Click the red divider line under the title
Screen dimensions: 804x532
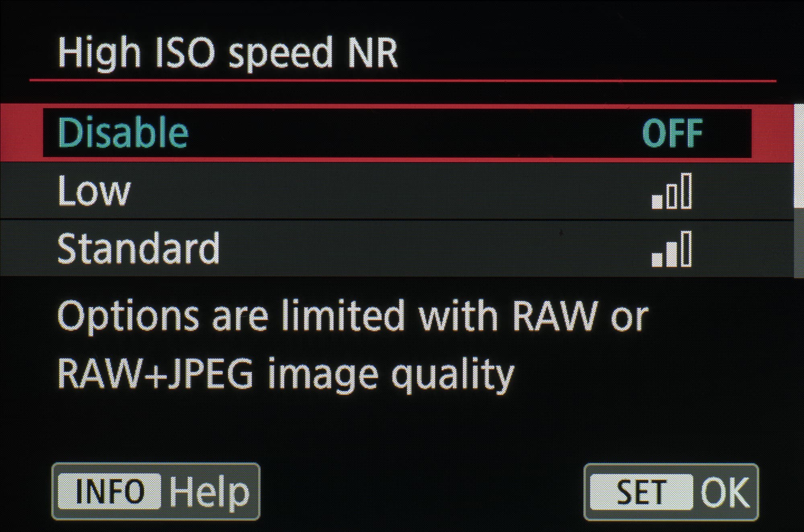tap(403, 81)
